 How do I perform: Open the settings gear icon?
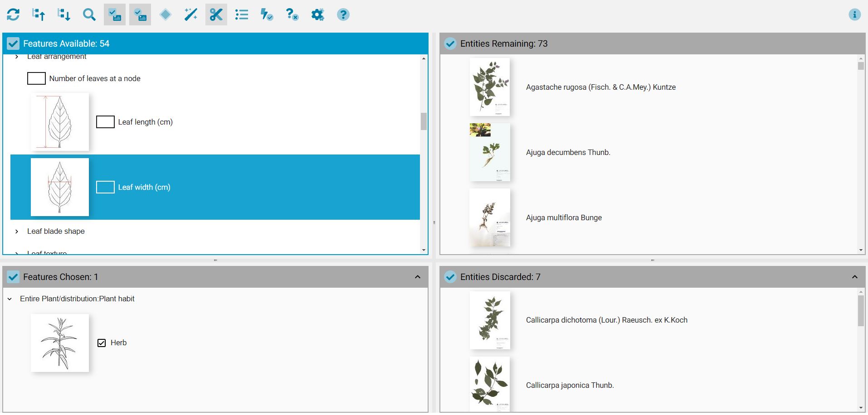click(318, 14)
